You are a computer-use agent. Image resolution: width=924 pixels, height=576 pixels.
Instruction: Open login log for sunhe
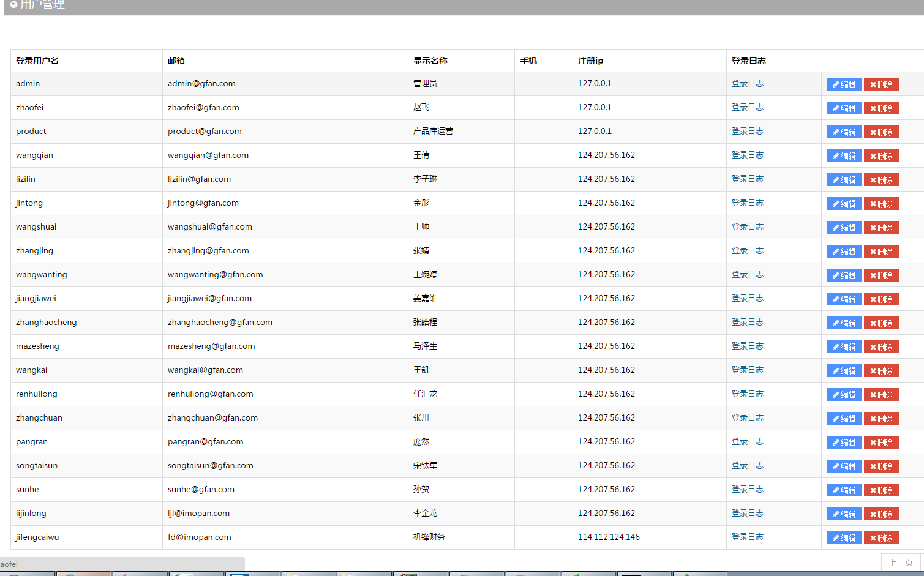[747, 489]
